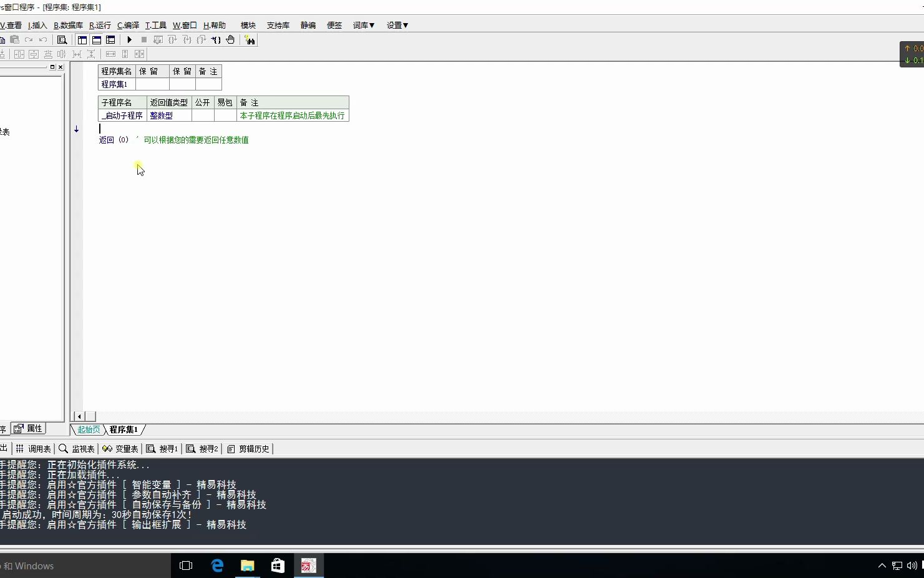Open Windows Task View
The width and height of the screenshot is (924, 578).
(x=186, y=566)
